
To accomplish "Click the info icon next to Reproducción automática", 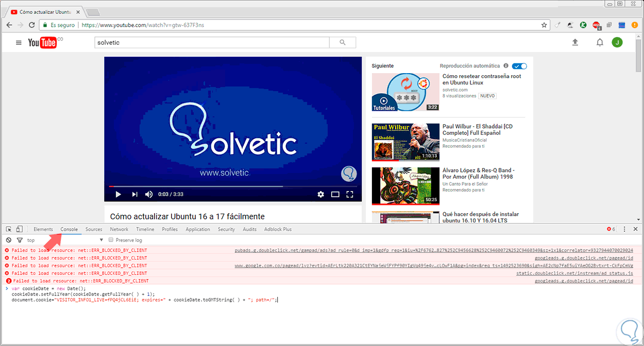I will (x=506, y=66).
